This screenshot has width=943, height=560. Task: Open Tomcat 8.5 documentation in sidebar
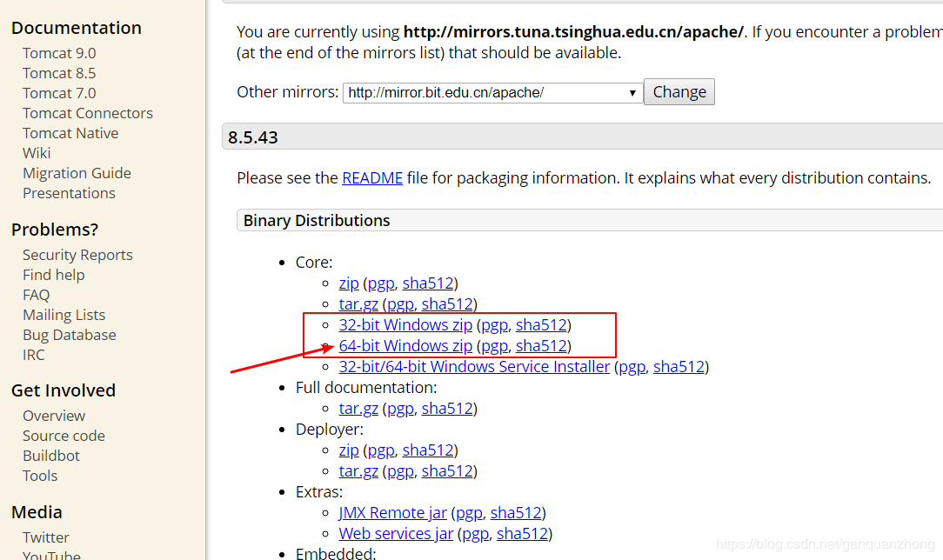pos(59,73)
